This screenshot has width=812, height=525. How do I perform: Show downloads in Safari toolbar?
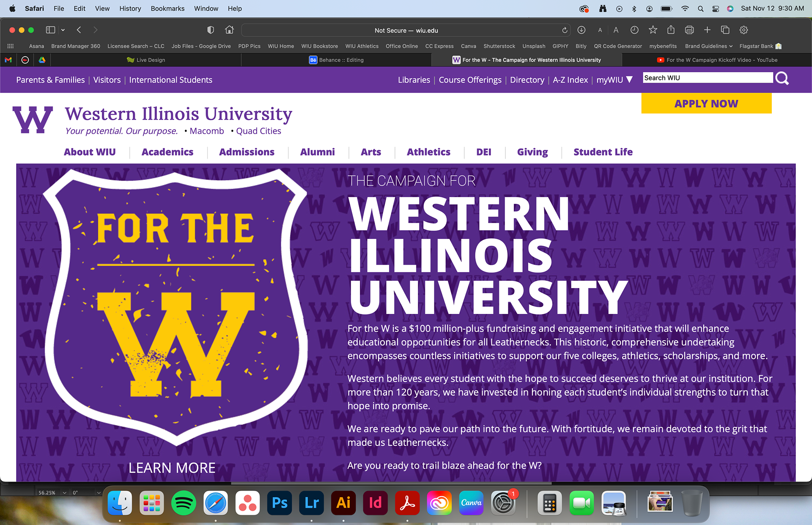tap(582, 30)
